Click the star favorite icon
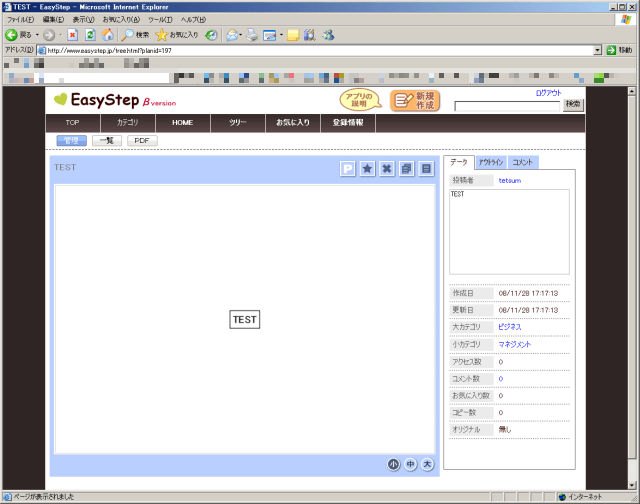Viewport: 640px width, 504px height. coord(367,169)
